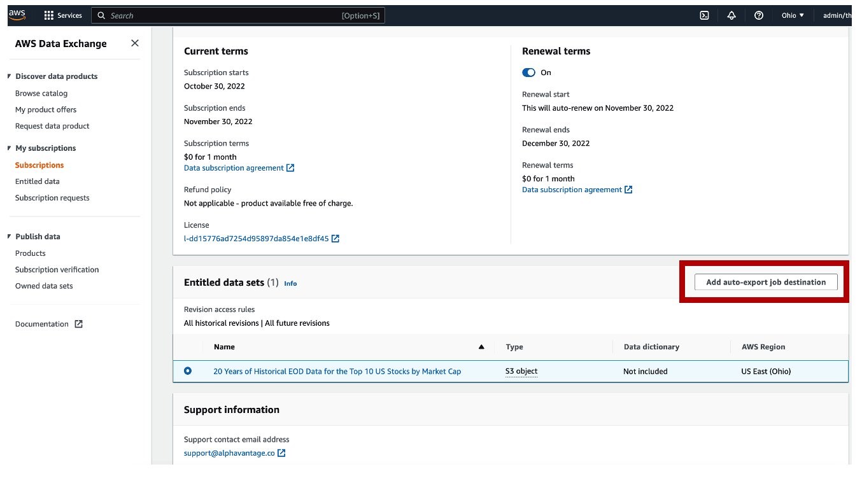The image size is (862, 504).
Task: Sort by Name using the triangle icon
Action: tap(481, 347)
